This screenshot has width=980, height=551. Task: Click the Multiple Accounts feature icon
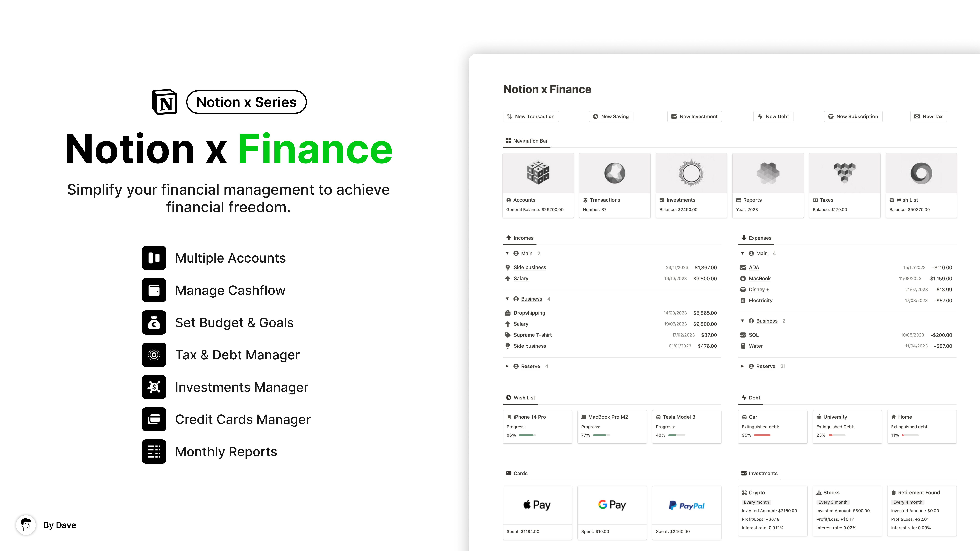154,258
